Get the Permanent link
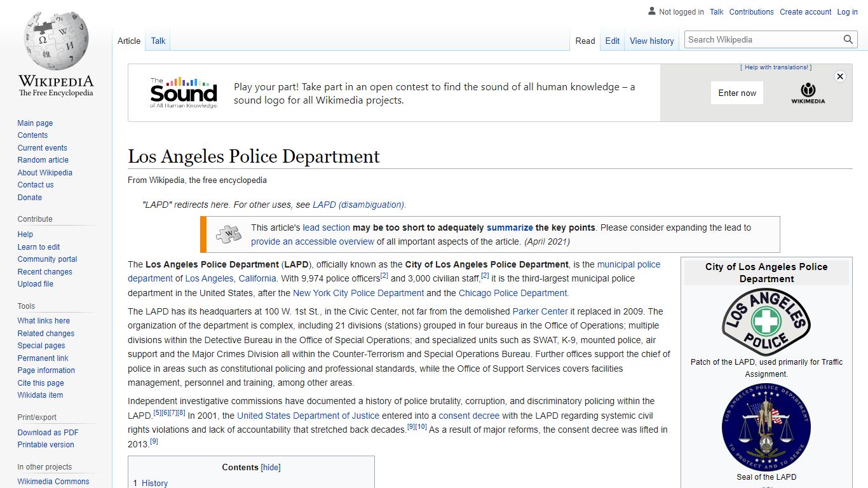868x488 pixels. click(x=43, y=358)
